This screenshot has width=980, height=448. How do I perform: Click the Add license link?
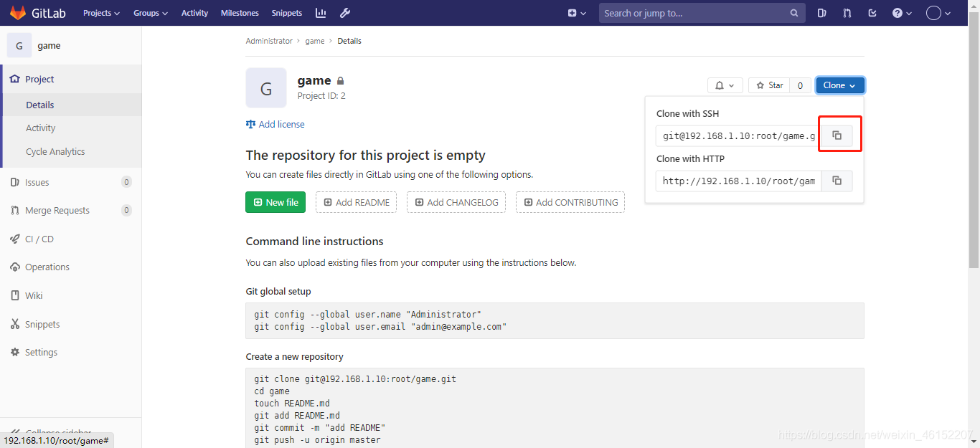click(x=275, y=124)
